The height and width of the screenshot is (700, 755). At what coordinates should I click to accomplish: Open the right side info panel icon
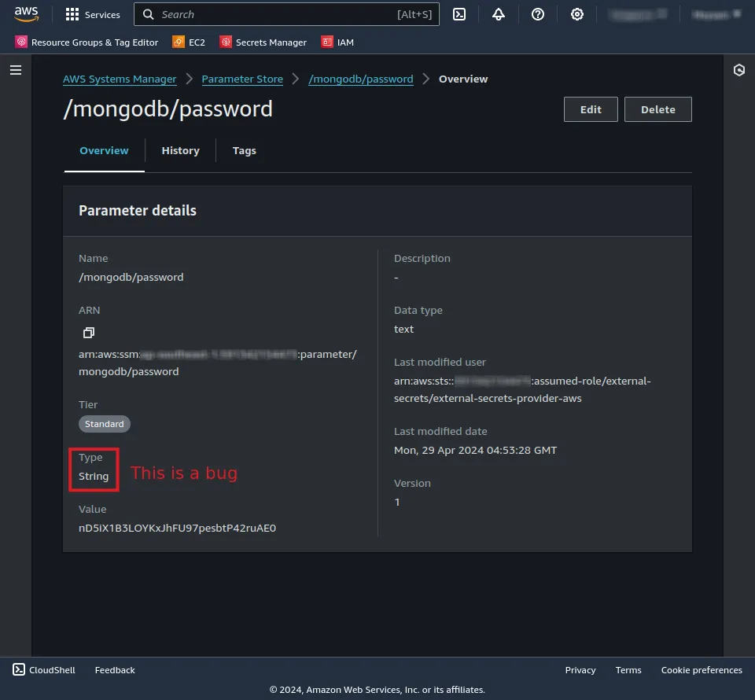738,70
